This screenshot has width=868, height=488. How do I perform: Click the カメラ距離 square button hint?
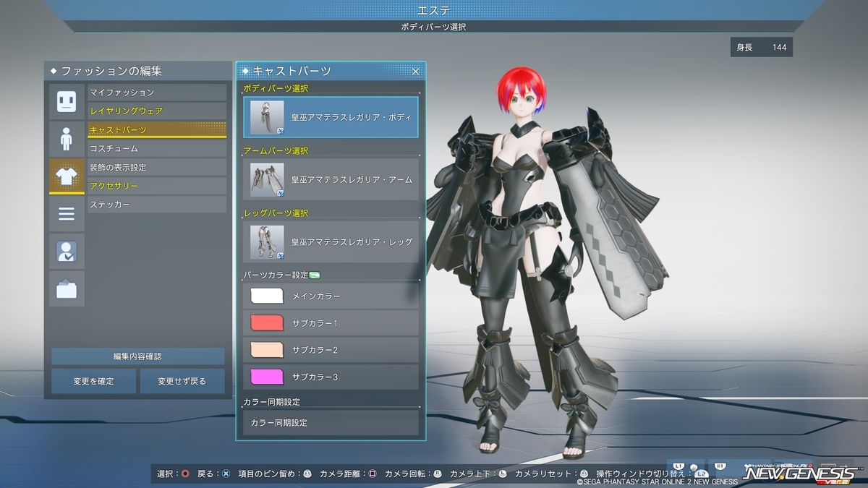coord(373,474)
